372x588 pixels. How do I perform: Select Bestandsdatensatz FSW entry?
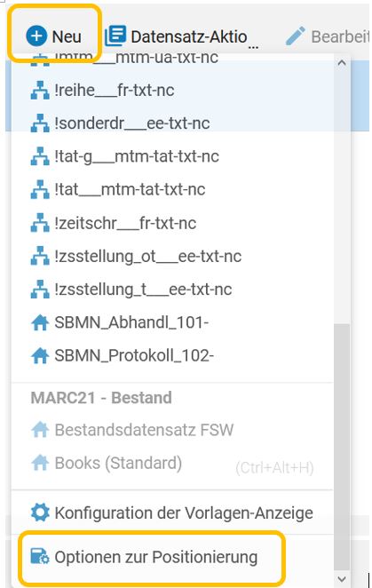[172, 430]
